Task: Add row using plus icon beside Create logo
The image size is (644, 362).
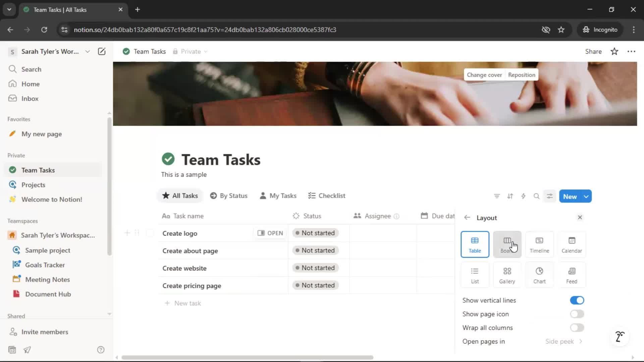Action: click(x=127, y=233)
